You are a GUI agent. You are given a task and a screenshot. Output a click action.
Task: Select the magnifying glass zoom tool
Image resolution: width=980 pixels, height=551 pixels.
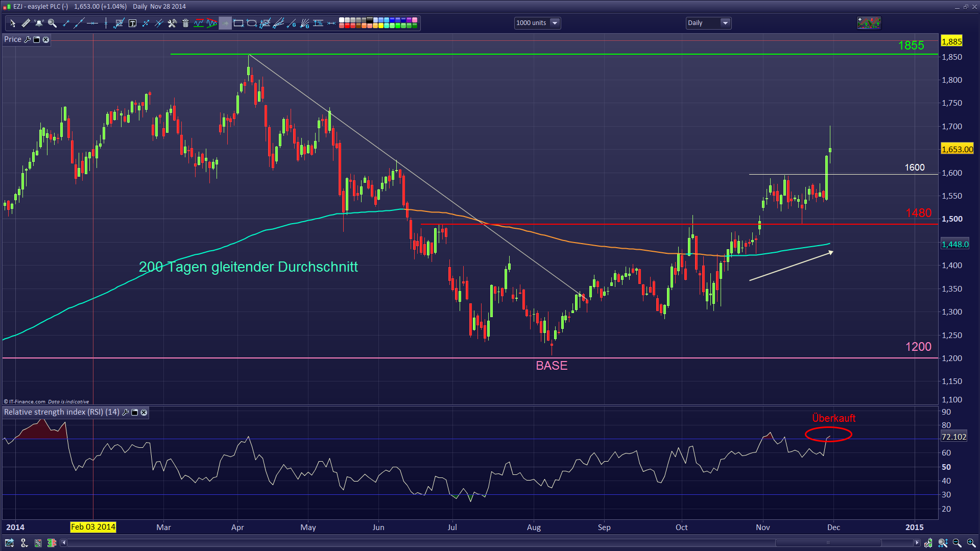coord(52,23)
